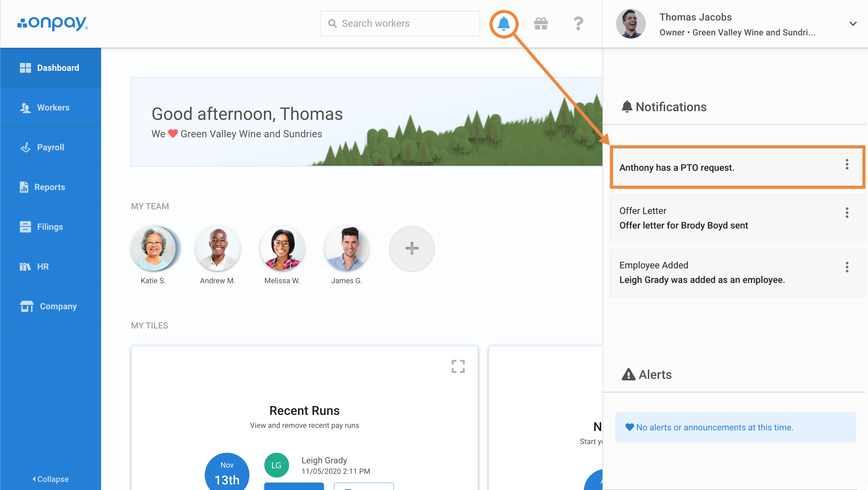The width and height of the screenshot is (868, 490).
Task: Go to the Workers section
Action: coord(51,107)
